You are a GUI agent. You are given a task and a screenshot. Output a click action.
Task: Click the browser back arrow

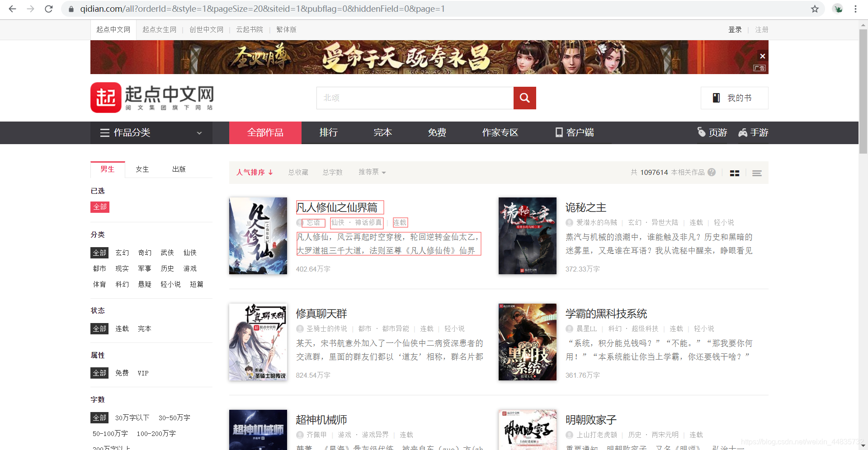(x=12, y=9)
